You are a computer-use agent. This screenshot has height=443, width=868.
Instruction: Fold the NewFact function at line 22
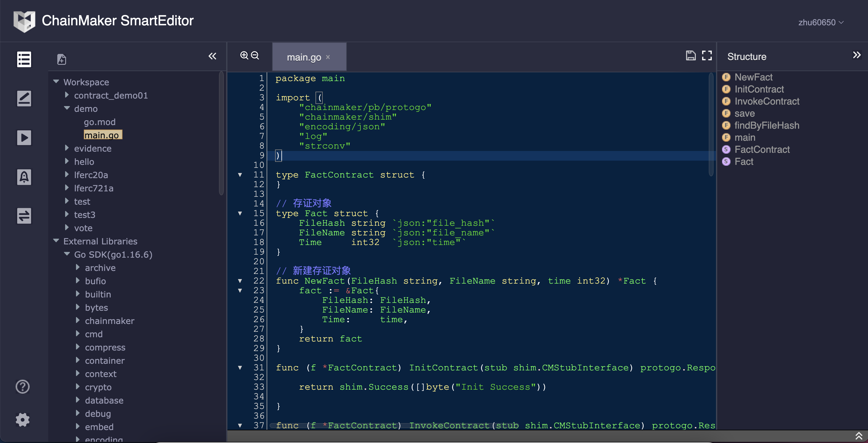(x=240, y=281)
